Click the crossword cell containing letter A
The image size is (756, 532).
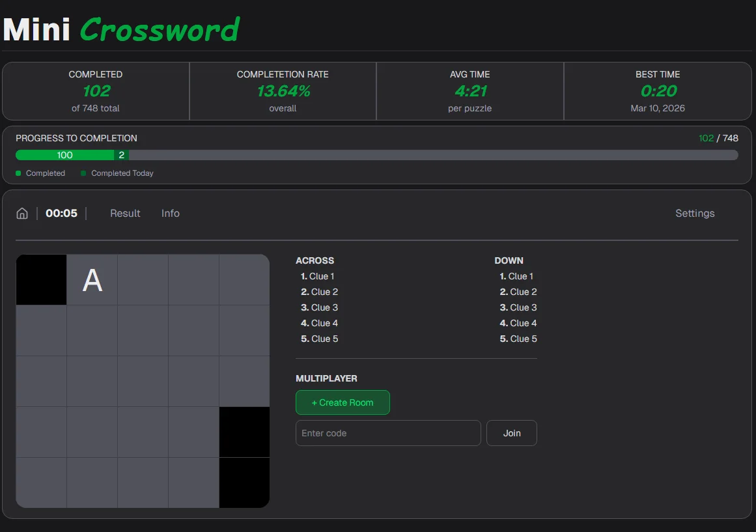tap(92, 280)
